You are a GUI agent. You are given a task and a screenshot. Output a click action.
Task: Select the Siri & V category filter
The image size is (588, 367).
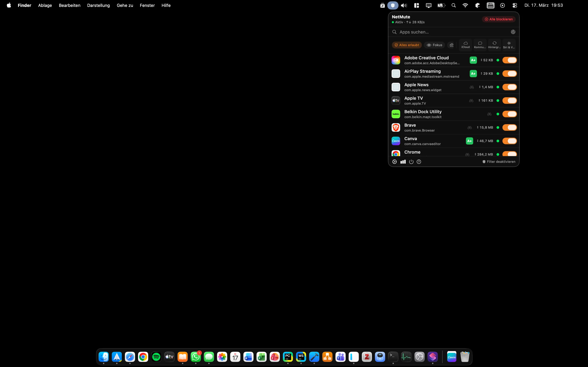(509, 45)
